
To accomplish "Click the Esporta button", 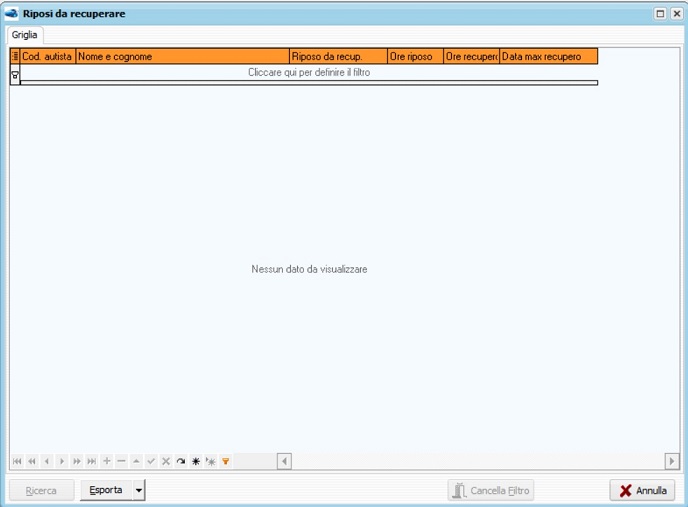I will pyautogui.click(x=106, y=490).
